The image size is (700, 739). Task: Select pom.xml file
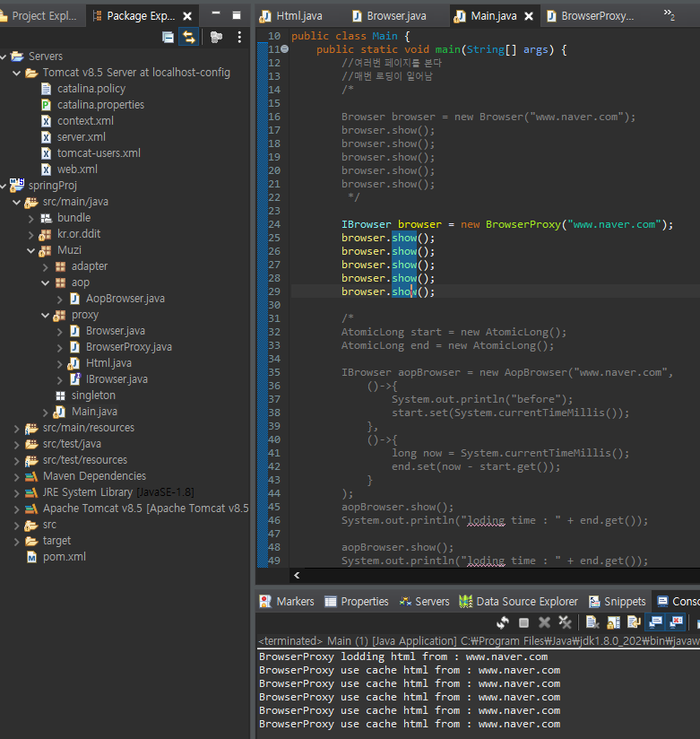(64, 557)
